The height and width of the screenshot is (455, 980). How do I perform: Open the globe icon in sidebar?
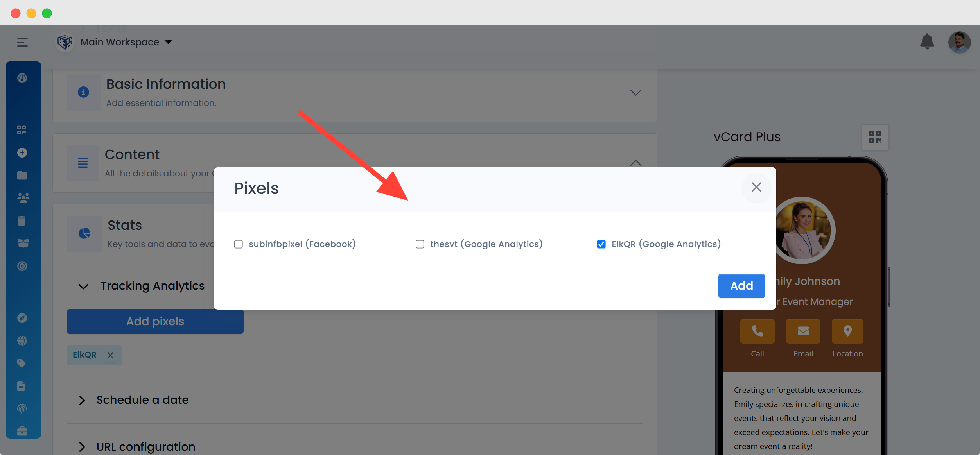(x=22, y=341)
